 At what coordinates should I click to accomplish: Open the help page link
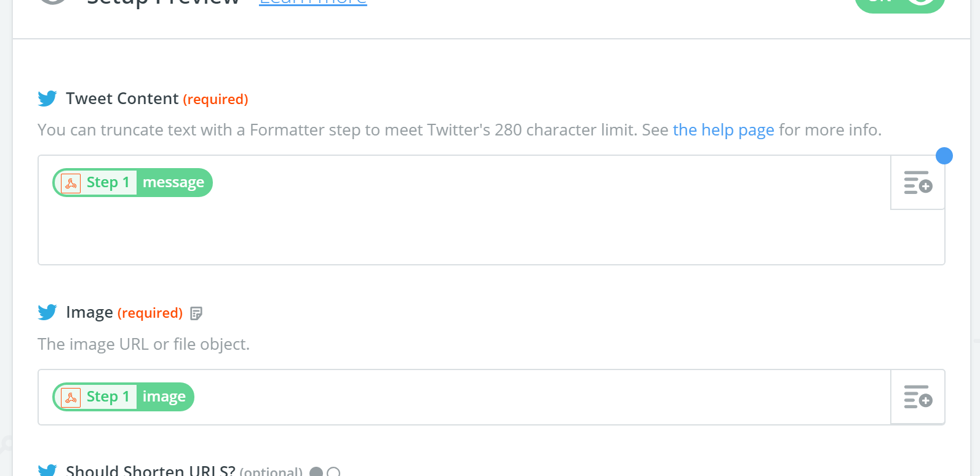coord(723,130)
